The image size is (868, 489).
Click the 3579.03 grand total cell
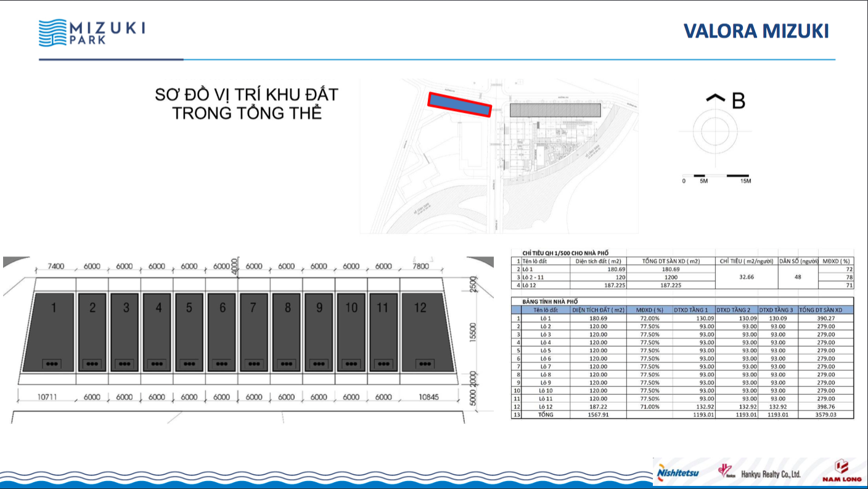[x=825, y=414]
